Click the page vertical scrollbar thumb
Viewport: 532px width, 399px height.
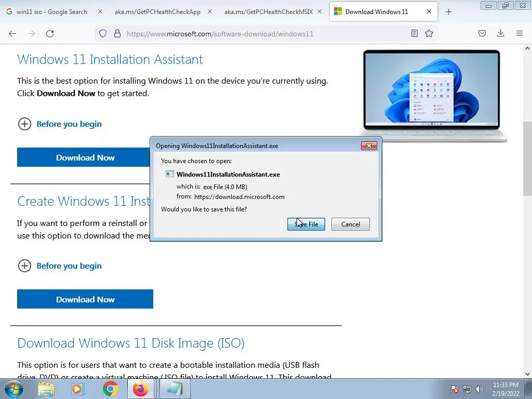pyautogui.click(x=527, y=158)
